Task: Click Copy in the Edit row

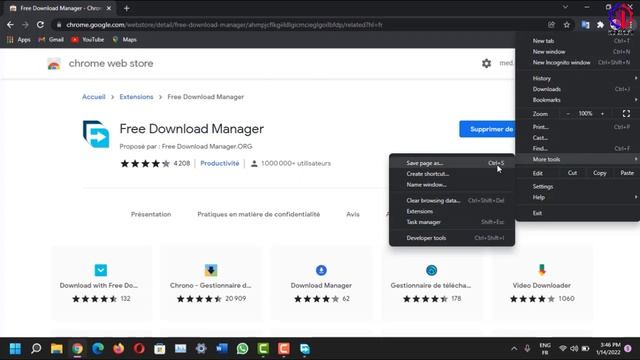Action: (600, 173)
